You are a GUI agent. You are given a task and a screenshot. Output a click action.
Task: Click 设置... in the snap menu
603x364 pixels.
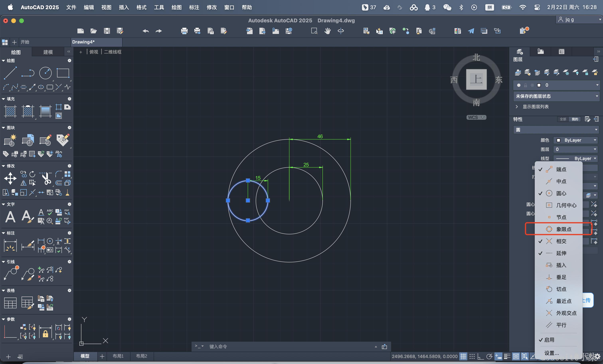pos(552,353)
